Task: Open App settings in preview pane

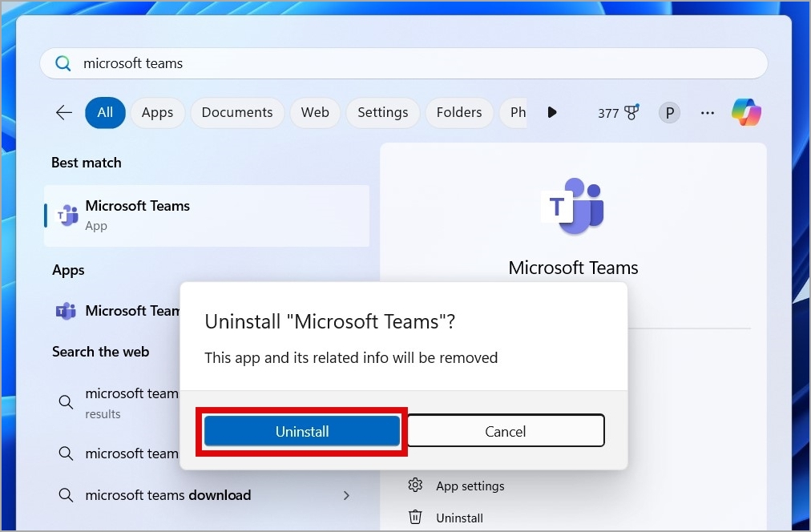Action: tap(470, 486)
